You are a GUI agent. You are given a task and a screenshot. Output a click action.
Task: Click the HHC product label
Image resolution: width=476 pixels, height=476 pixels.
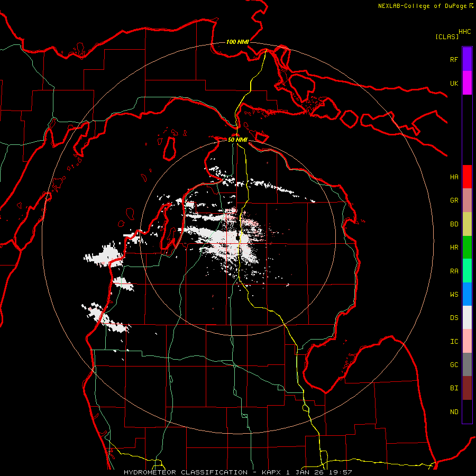(x=465, y=32)
